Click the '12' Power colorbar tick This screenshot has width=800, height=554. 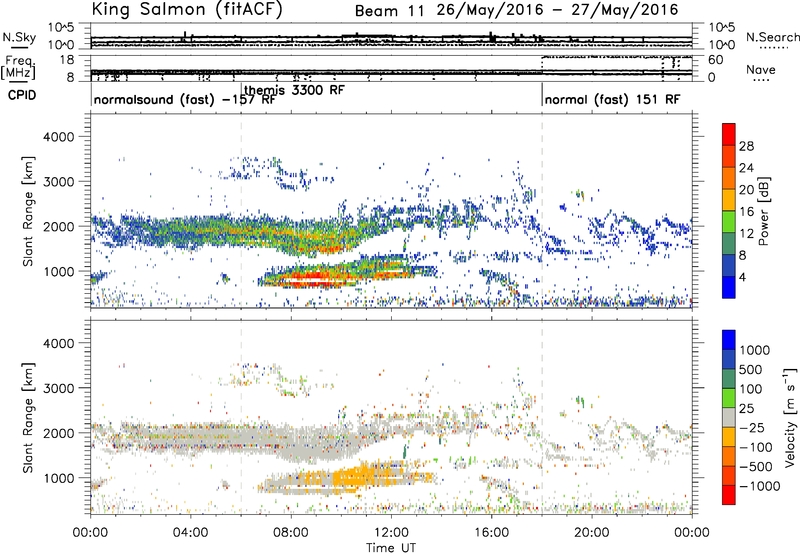click(x=746, y=234)
